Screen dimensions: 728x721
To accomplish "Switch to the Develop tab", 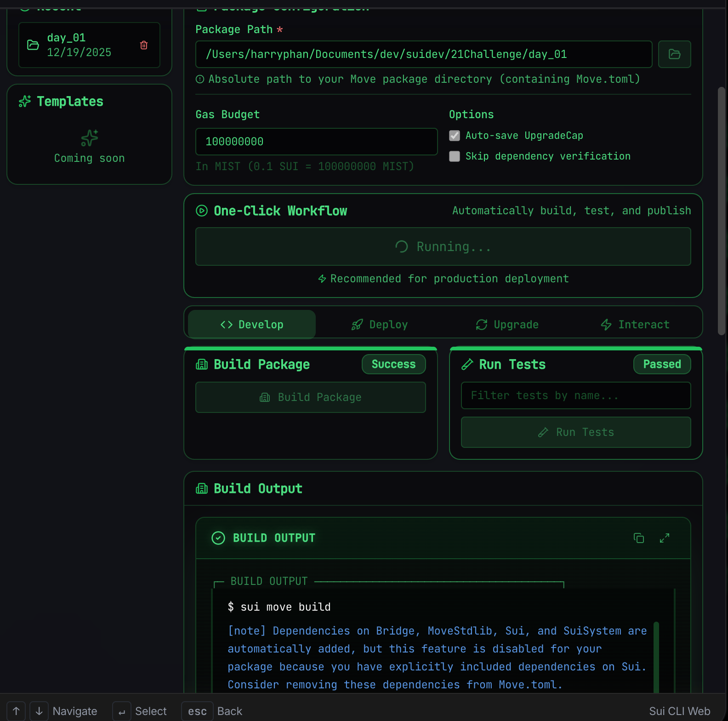I will click(252, 325).
